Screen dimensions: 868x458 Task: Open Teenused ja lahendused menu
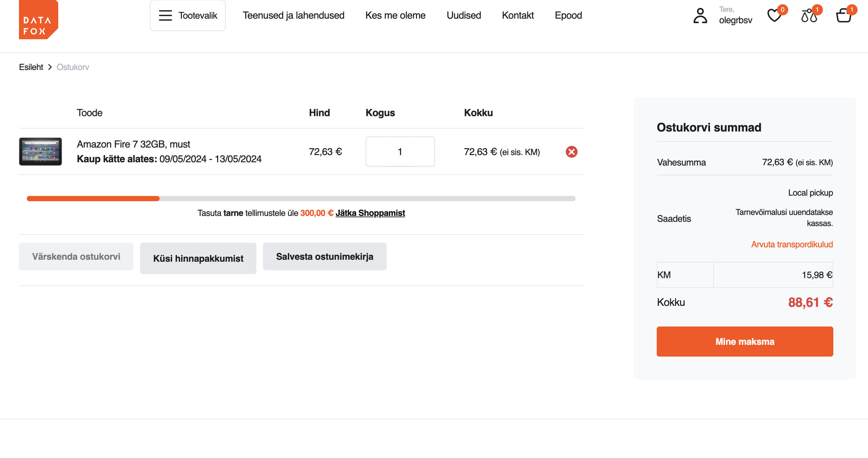[x=293, y=15]
